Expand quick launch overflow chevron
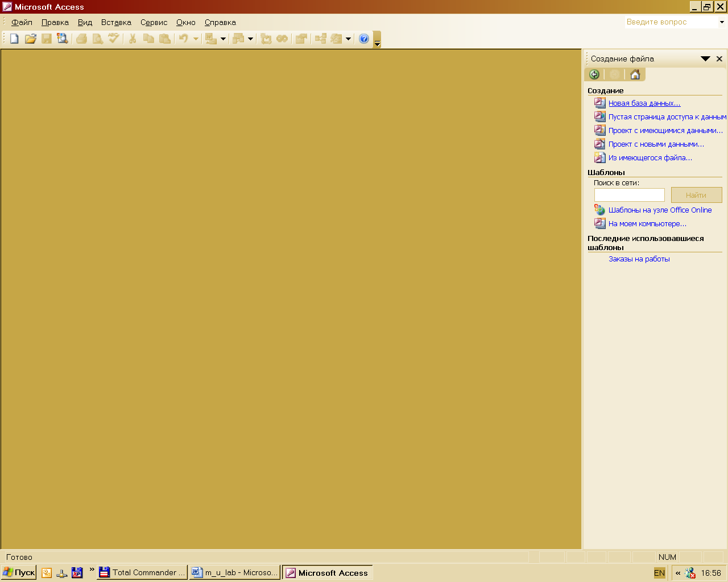Image resolution: width=728 pixels, height=582 pixels. click(x=92, y=569)
